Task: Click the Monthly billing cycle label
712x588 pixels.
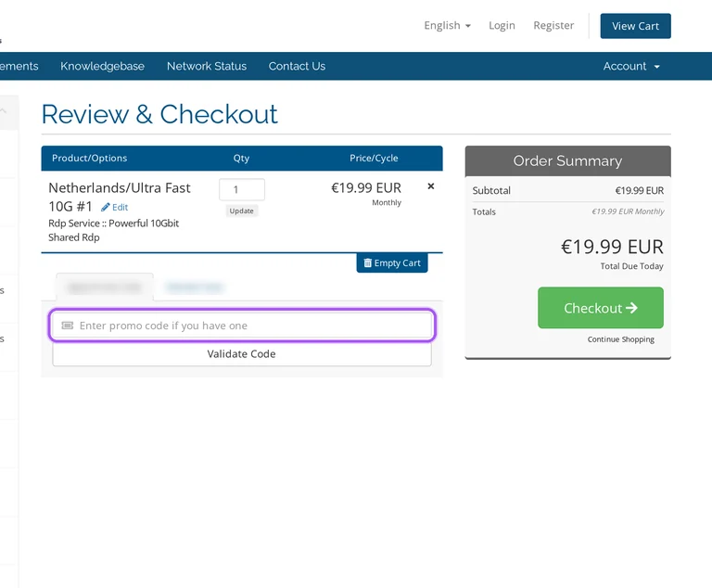Action: (x=387, y=203)
